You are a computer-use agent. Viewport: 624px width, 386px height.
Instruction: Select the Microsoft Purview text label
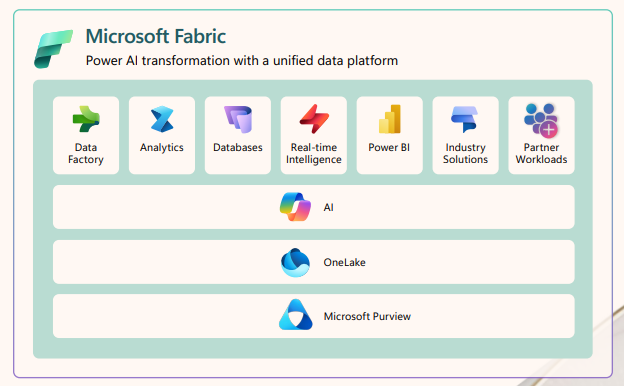[x=367, y=316]
